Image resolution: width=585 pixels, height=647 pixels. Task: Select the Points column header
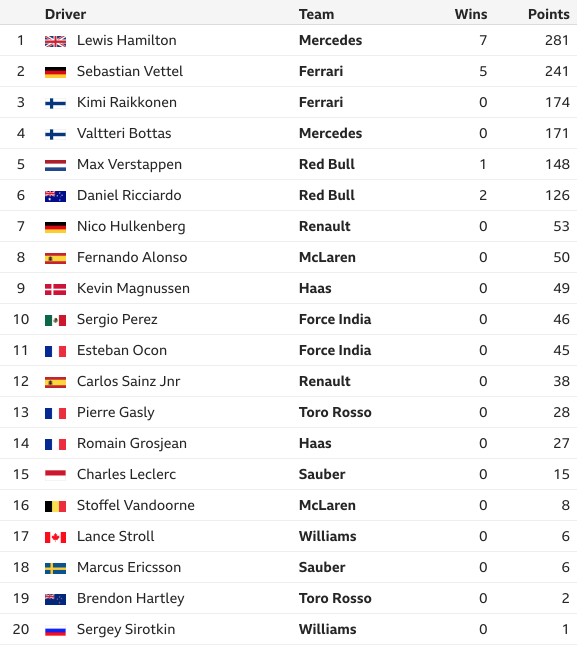coord(549,14)
